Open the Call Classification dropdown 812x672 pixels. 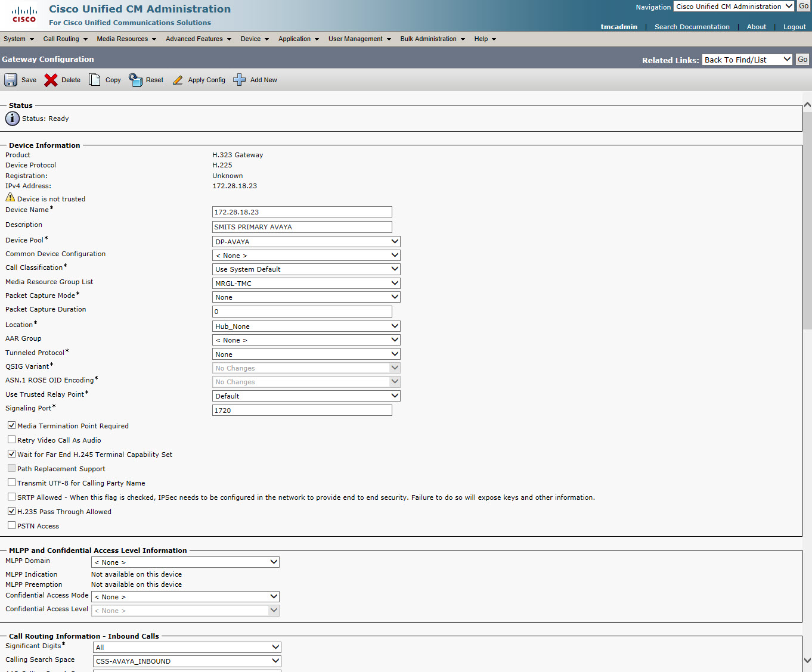click(306, 269)
